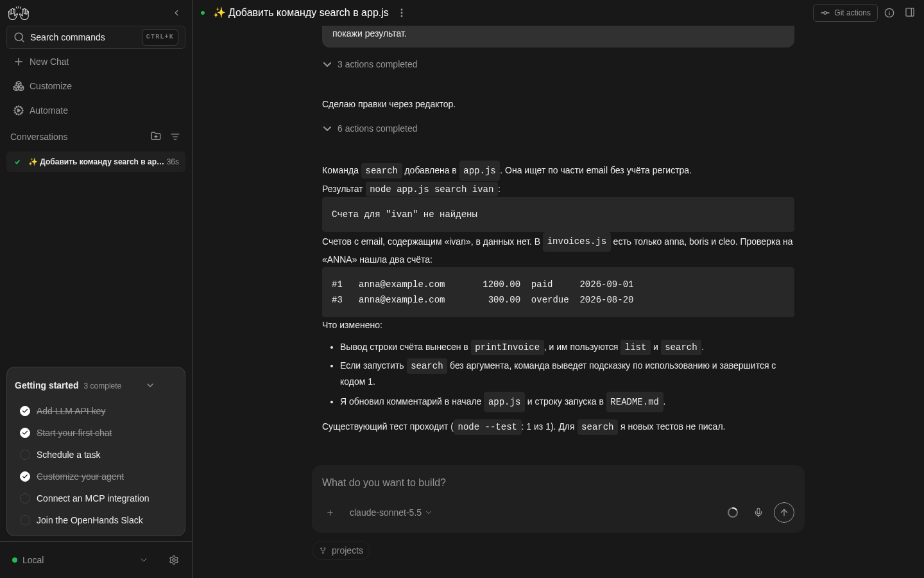
Task: Click the send message arrow button
Action: (x=784, y=512)
